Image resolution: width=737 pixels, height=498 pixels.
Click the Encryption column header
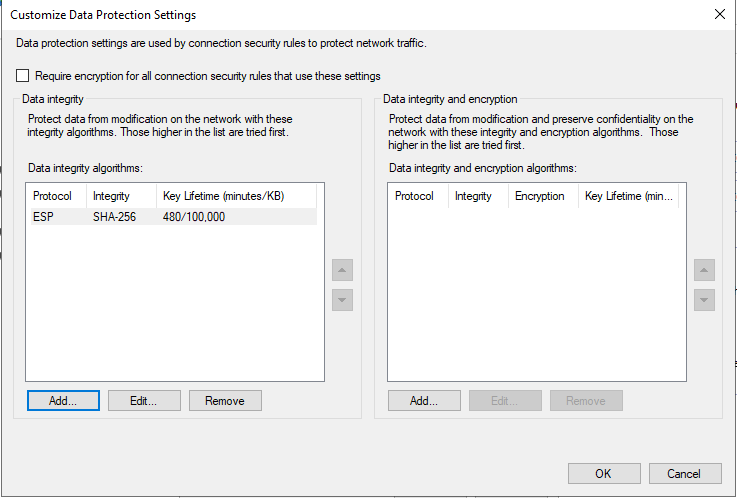coord(540,196)
